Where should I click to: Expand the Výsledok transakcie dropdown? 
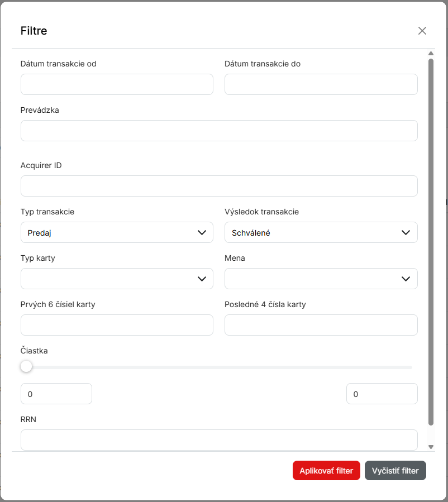coord(321,232)
